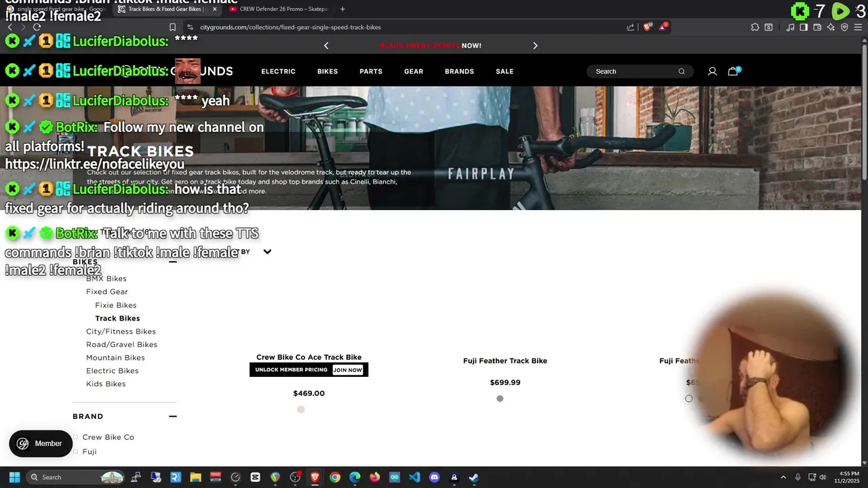Close the Track Bikes & Fixed Gear tab
The width and height of the screenshot is (868, 488).
[x=215, y=9]
